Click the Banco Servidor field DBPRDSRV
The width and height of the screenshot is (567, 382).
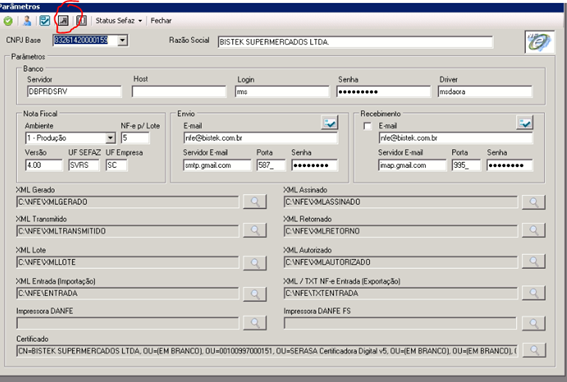(74, 92)
